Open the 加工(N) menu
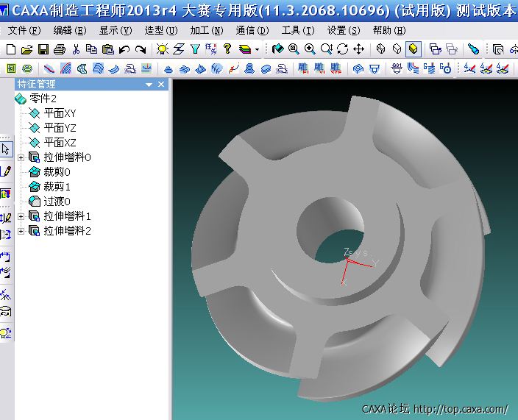The height and width of the screenshot is (420, 518). (207, 31)
